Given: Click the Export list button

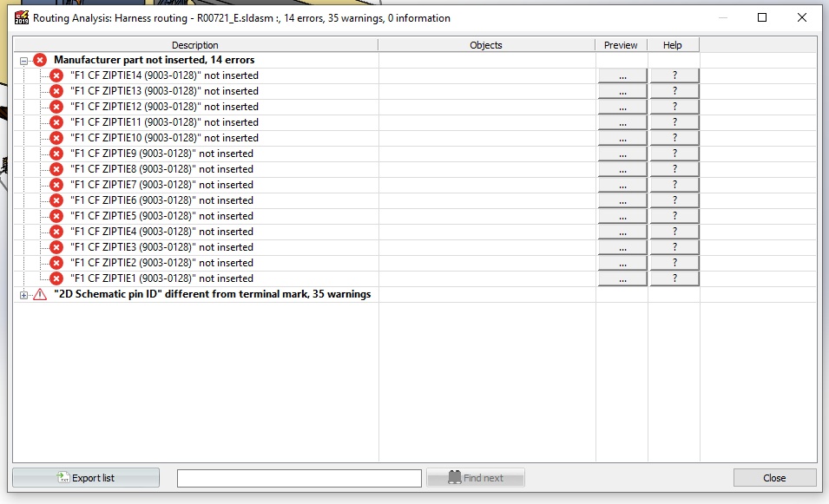Looking at the screenshot, I should pyautogui.click(x=86, y=478).
